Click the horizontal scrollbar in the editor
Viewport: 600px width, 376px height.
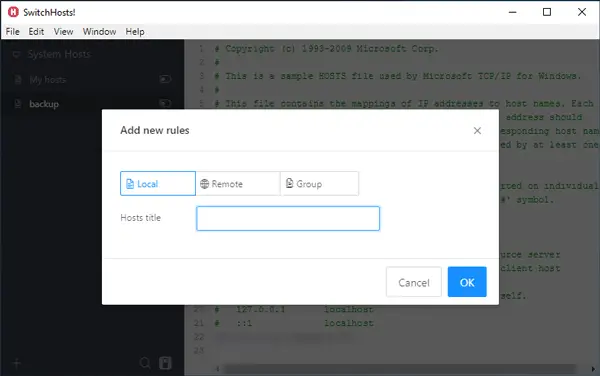(x=399, y=369)
